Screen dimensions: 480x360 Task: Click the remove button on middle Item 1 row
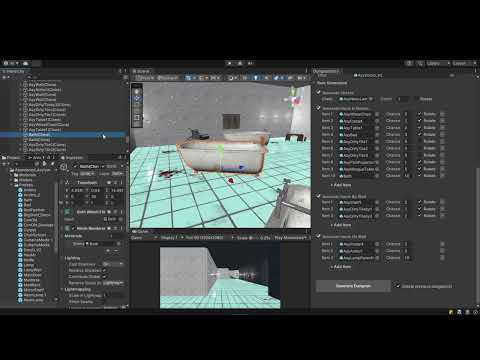443,114
